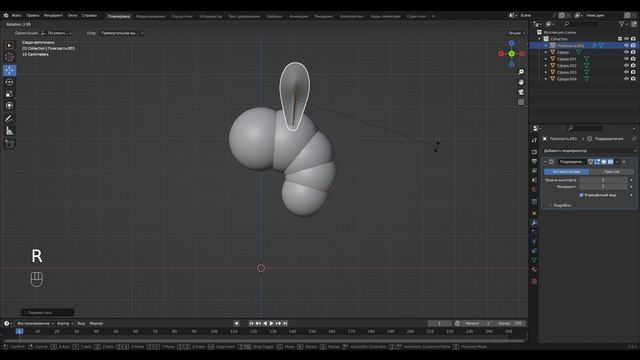Toggle modifier show in render button
This screenshot has width=640, height=360.
[x=610, y=162]
